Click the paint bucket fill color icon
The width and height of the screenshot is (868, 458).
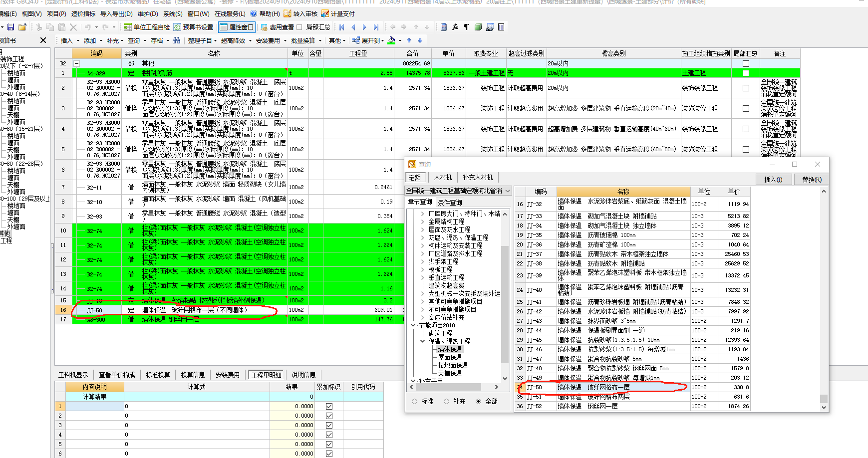392,40
